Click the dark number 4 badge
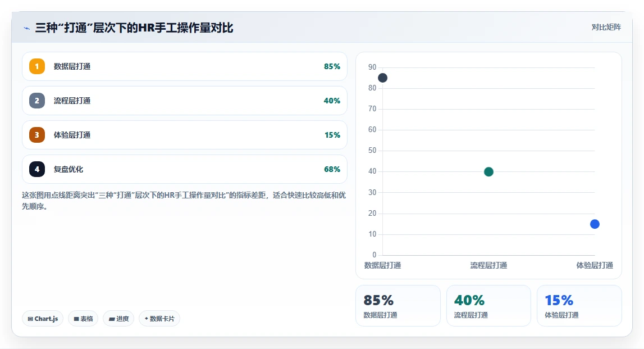This screenshot has width=644, height=349. click(x=37, y=169)
